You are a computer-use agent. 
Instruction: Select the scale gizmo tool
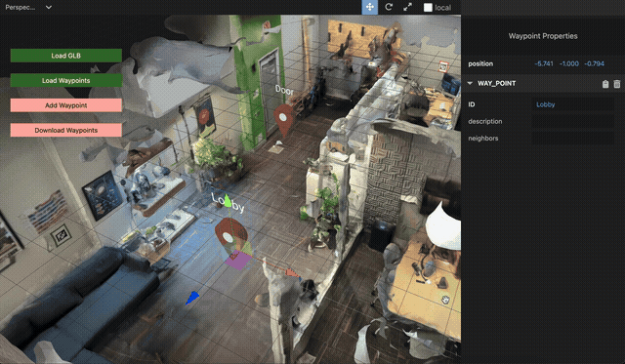(407, 7)
